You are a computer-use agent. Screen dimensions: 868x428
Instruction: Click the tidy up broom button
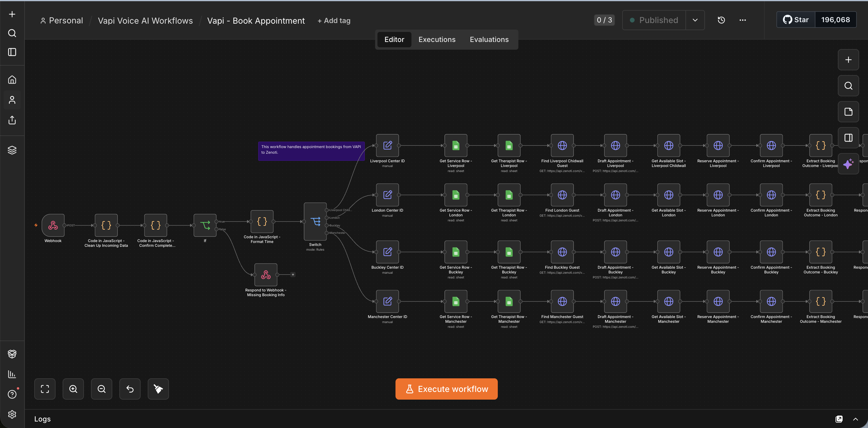click(x=158, y=389)
